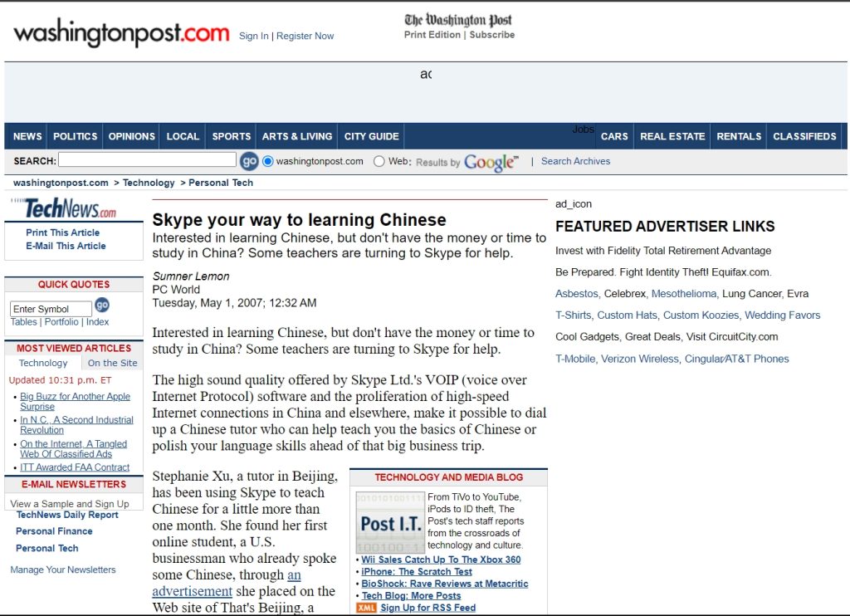The height and width of the screenshot is (616, 850).
Task: Click the Quick Quotes go button
Action: (102, 306)
